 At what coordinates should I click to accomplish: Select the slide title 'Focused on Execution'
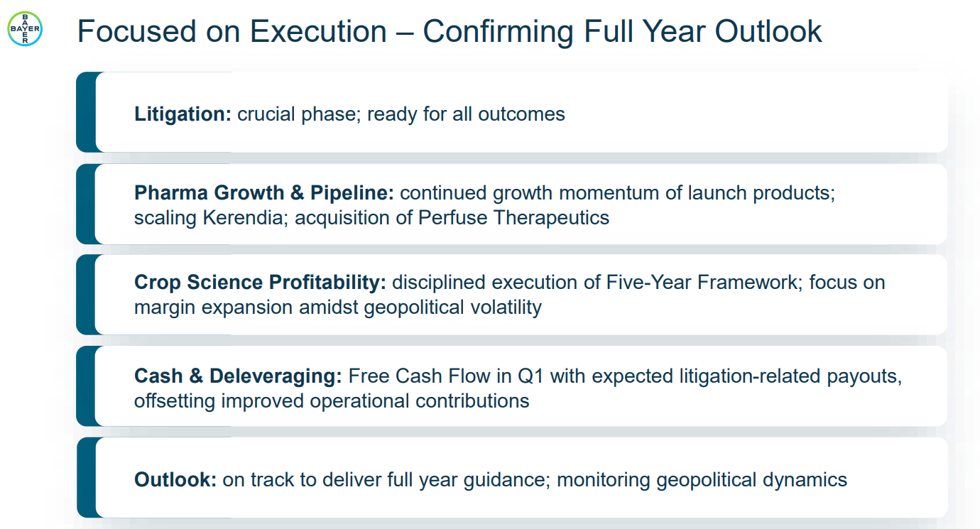232,32
